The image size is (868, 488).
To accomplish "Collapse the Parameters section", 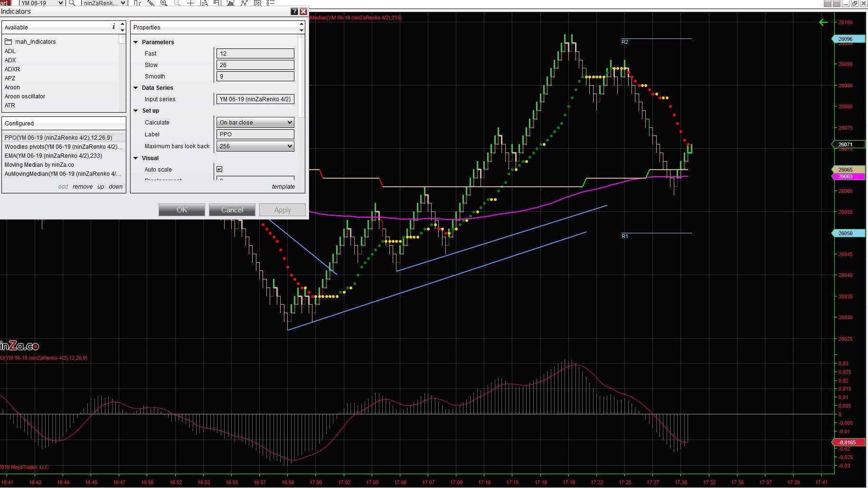I will [x=136, y=42].
